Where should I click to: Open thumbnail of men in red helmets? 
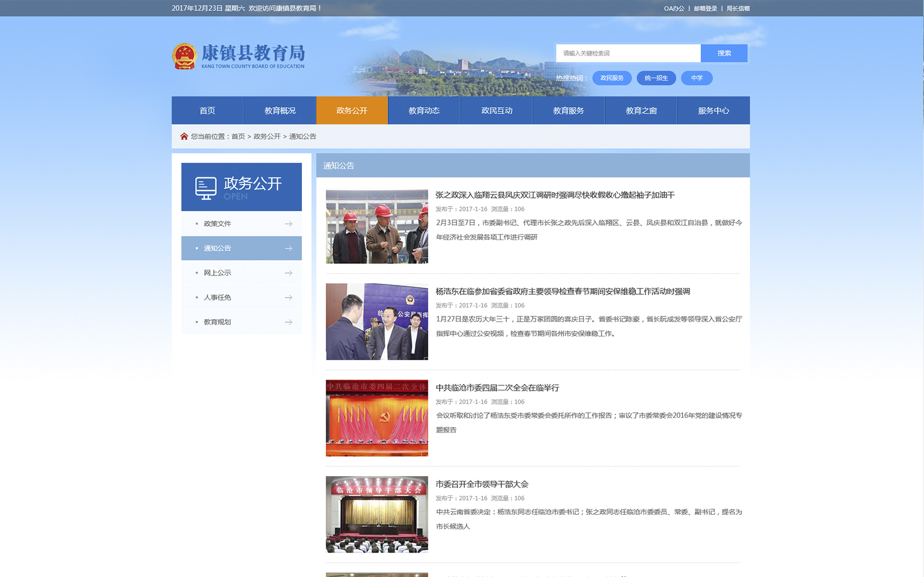click(376, 226)
